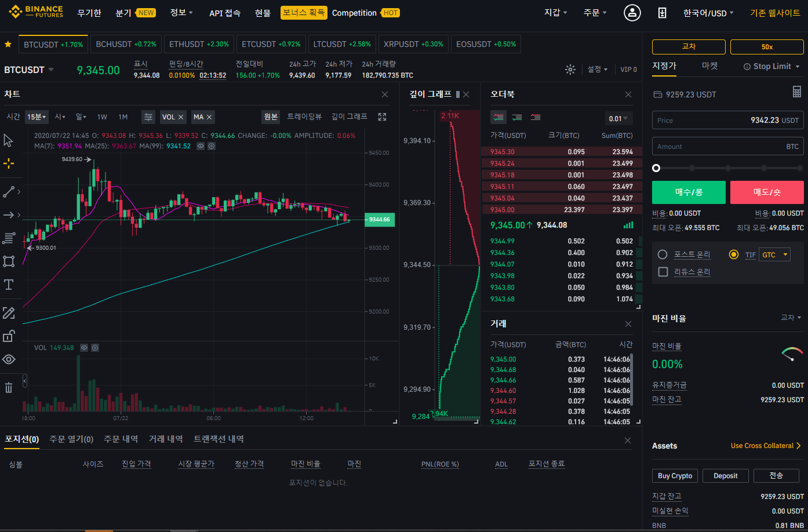808x532 pixels.
Task: Toggle the lock drawings padlock icon
Action: click(8, 336)
